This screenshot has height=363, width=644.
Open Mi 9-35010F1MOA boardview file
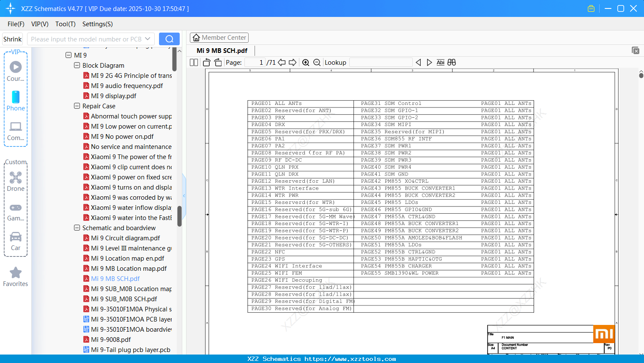pyautogui.click(x=127, y=330)
